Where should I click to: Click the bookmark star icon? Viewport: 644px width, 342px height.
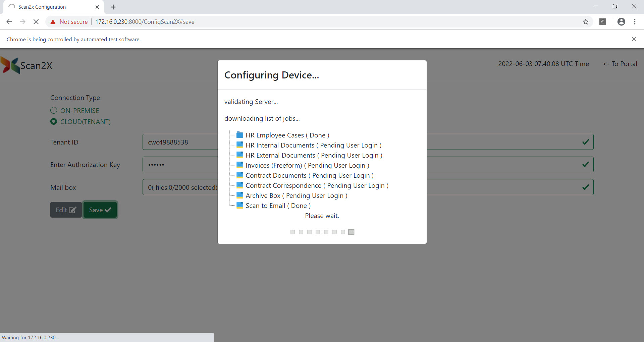[586, 22]
